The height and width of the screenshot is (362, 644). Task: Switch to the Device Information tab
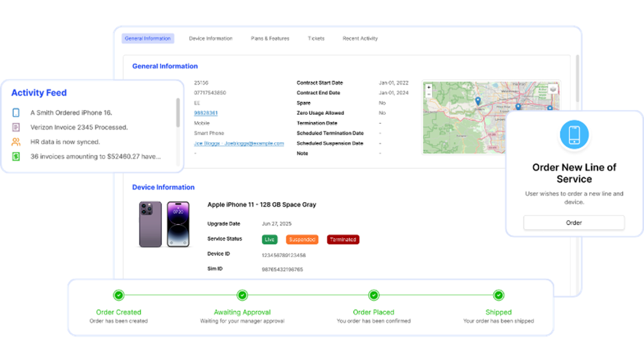click(x=211, y=38)
